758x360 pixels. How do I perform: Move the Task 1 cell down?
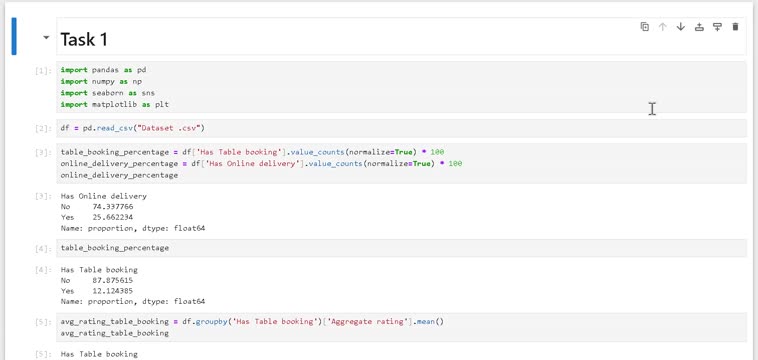click(x=681, y=27)
